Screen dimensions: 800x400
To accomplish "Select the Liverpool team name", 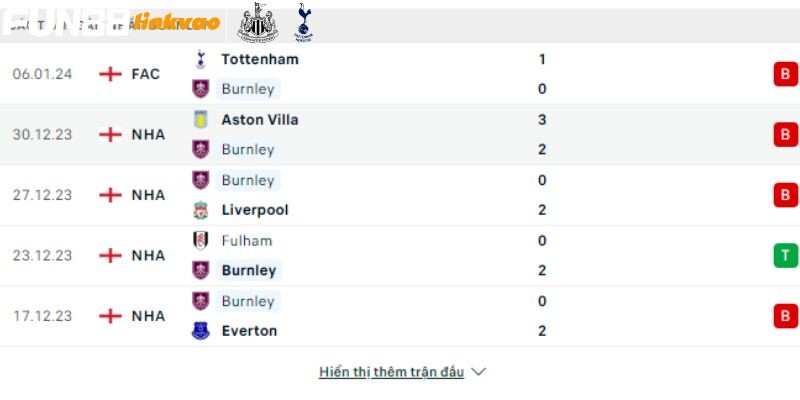I will coord(255,210).
